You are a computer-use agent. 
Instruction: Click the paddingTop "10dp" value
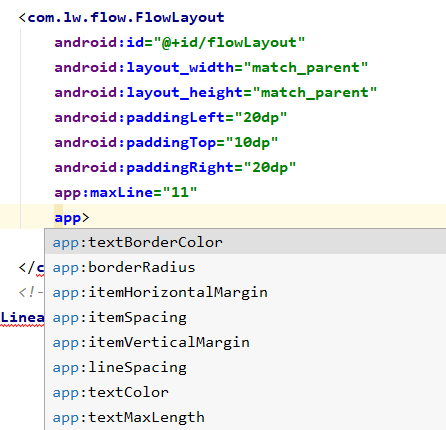pos(252,143)
